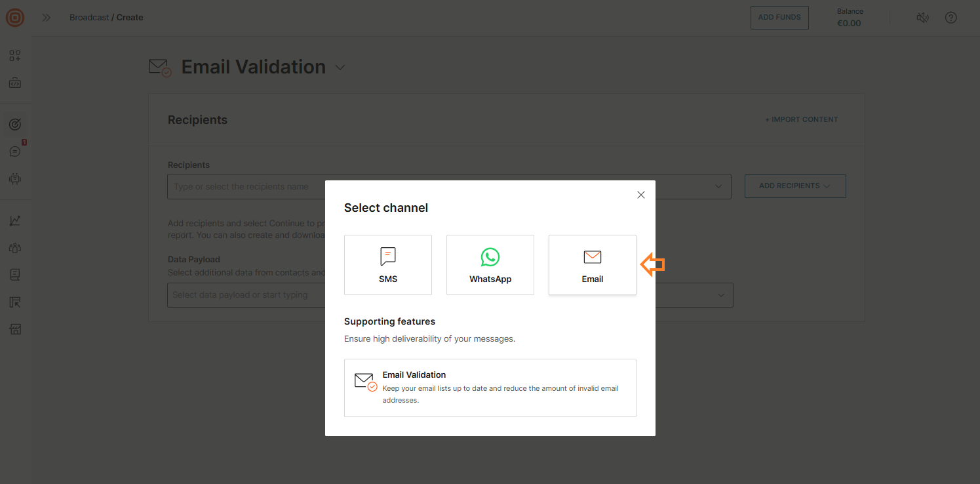Select the SMS channel tile
This screenshot has height=484, width=980.
387,265
